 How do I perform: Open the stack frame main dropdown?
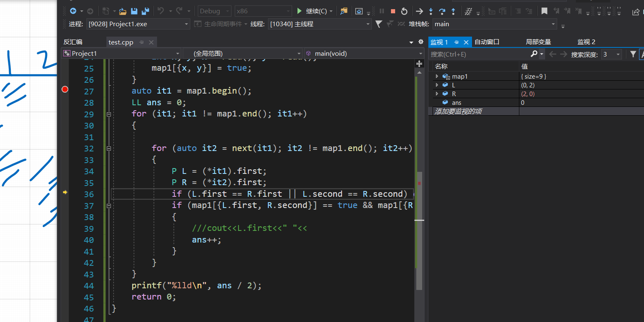tap(494, 24)
